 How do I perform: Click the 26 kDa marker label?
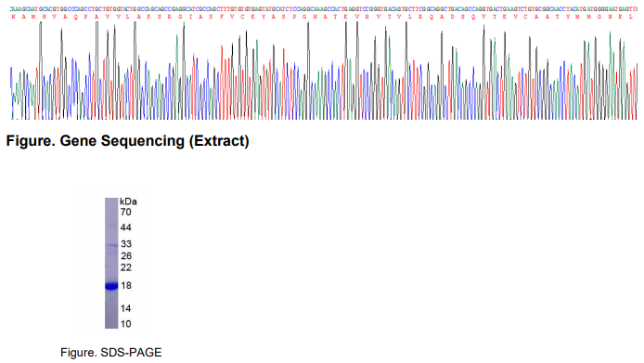coord(126,256)
